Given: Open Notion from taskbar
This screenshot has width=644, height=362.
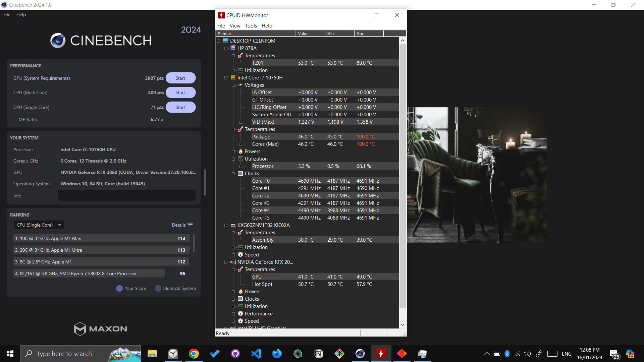Looking at the screenshot, I should point(319,354).
